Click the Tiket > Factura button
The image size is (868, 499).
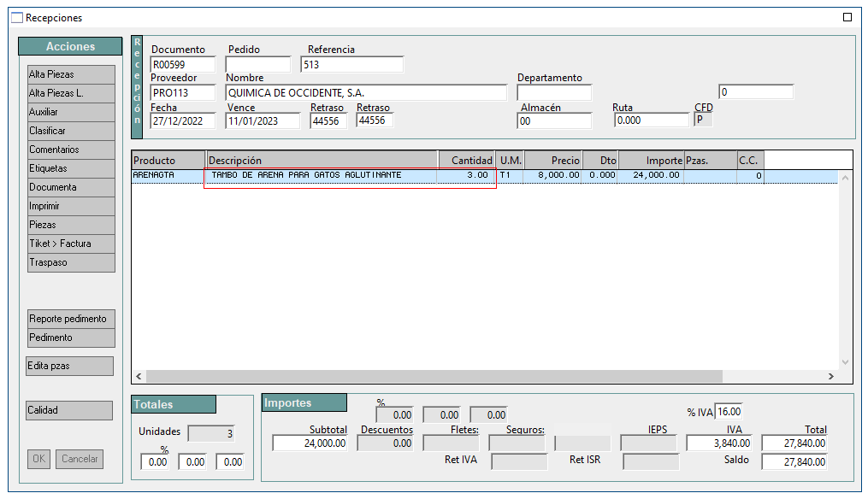[x=72, y=244]
